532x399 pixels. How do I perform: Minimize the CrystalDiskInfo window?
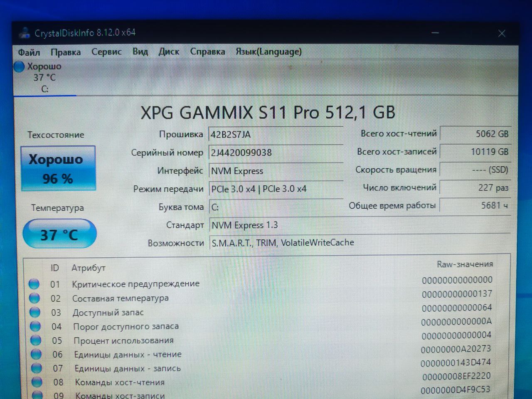click(x=435, y=33)
